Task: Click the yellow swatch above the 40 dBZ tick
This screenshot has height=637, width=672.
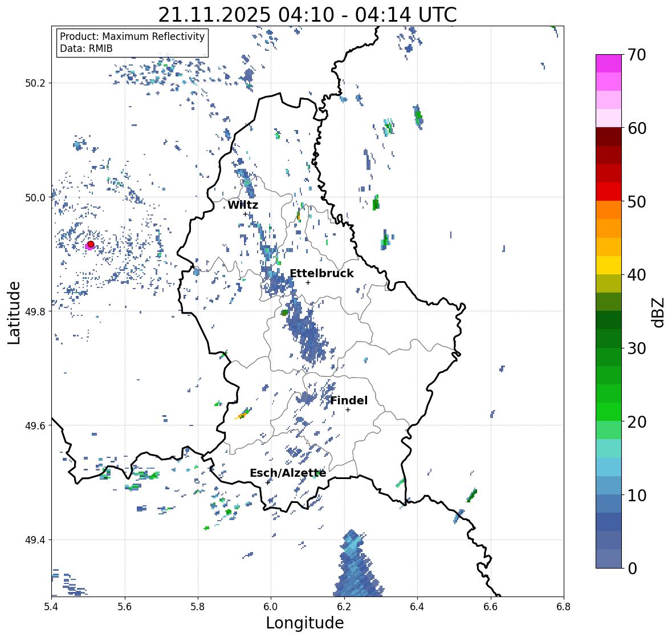Action: [x=609, y=265]
